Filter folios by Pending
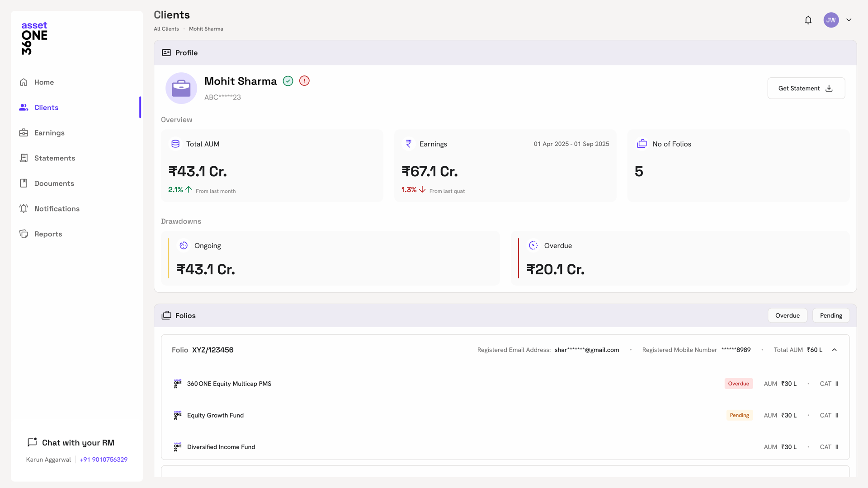Viewport: 868px width, 488px height. coord(831,315)
